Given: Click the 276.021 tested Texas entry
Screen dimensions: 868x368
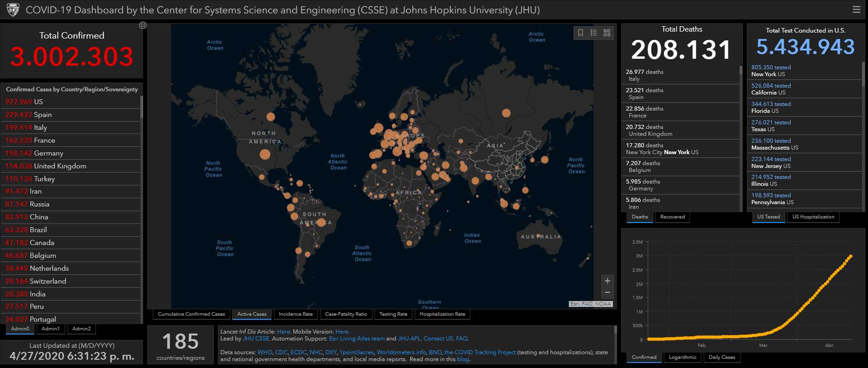Looking at the screenshot, I should coord(805,126).
